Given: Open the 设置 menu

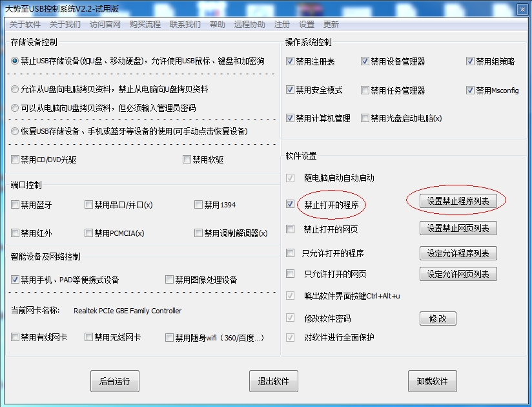Looking at the screenshot, I should tap(307, 25).
